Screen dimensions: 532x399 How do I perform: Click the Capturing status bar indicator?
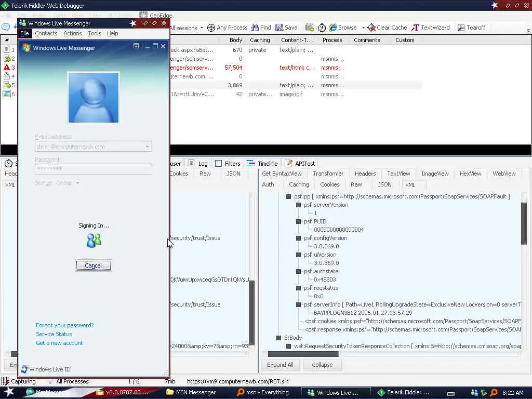tap(18, 381)
